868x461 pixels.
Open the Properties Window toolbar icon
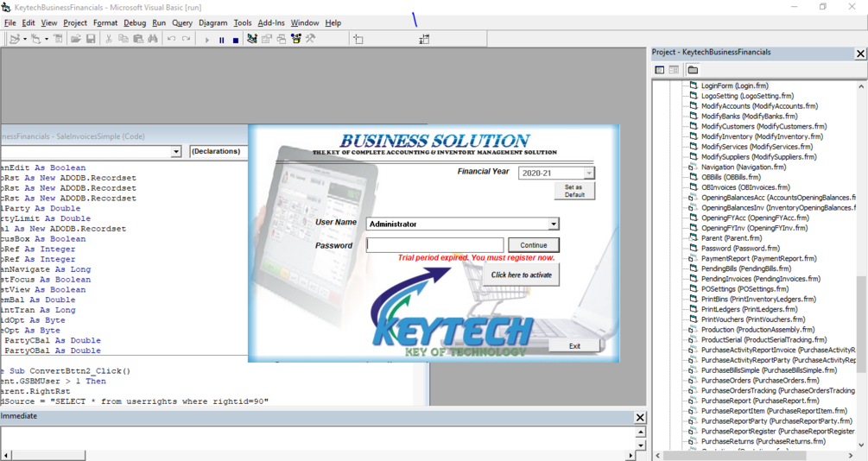(x=267, y=39)
